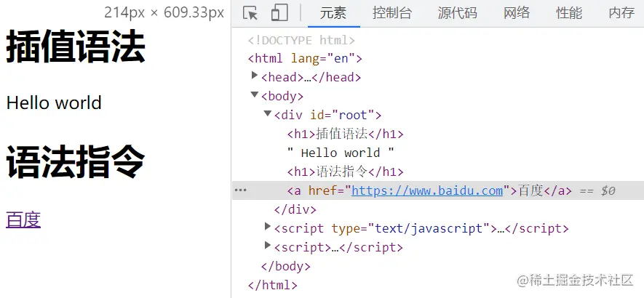Image resolution: width=644 pixels, height=298 pixels.
Task: Select the closing </body> row
Action: 285,267
